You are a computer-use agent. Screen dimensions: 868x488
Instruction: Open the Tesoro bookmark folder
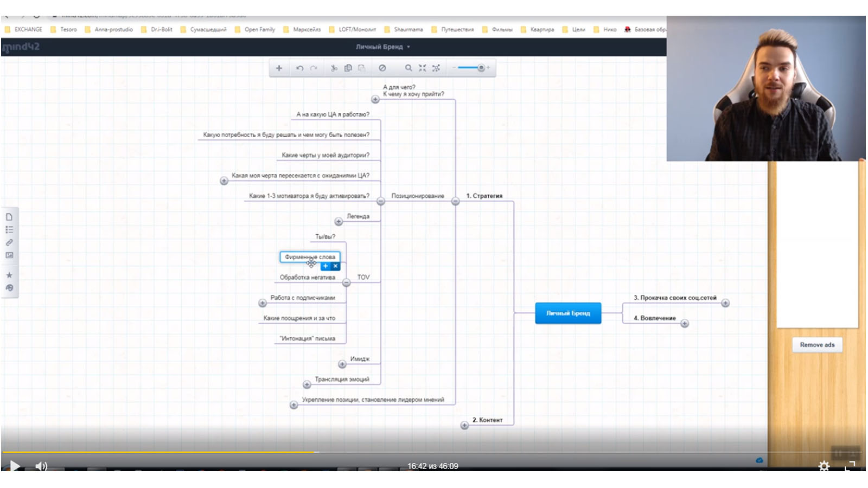tap(63, 29)
